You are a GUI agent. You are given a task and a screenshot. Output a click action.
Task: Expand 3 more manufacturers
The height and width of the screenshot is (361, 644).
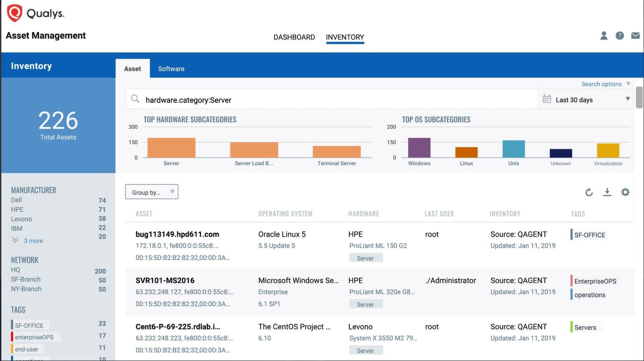click(28, 241)
